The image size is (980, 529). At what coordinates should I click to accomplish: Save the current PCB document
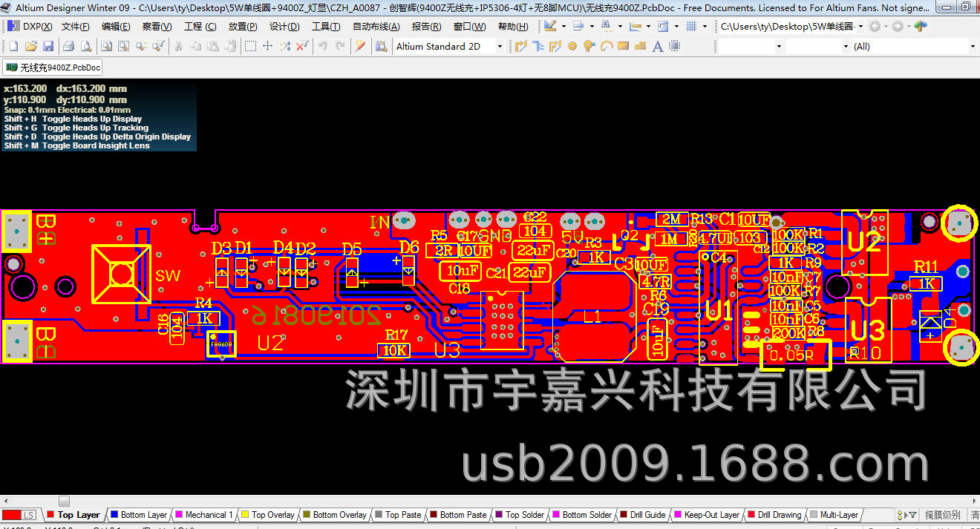click(x=48, y=46)
